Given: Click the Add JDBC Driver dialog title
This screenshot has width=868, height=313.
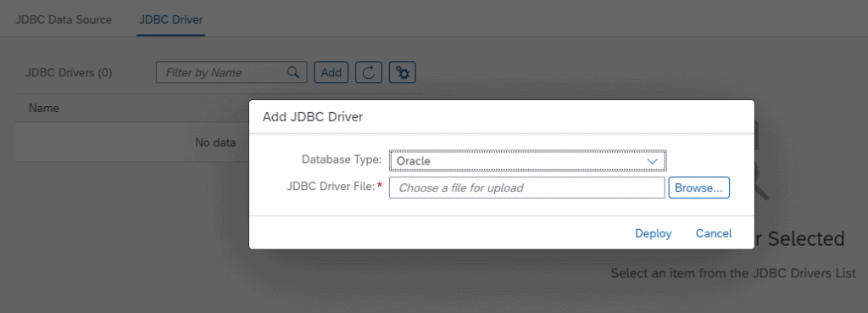Looking at the screenshot, I should (312, 117).
